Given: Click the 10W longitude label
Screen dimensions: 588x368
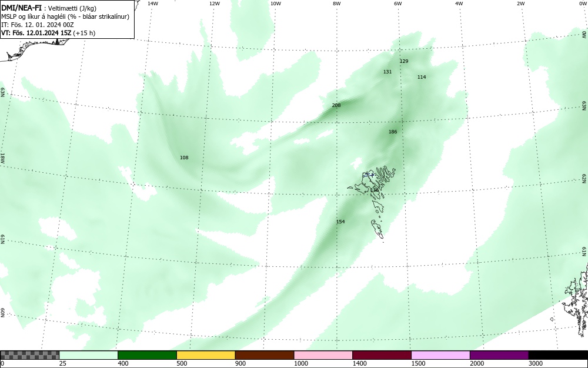Looking at the screenshot, I should tap(276, 4).
